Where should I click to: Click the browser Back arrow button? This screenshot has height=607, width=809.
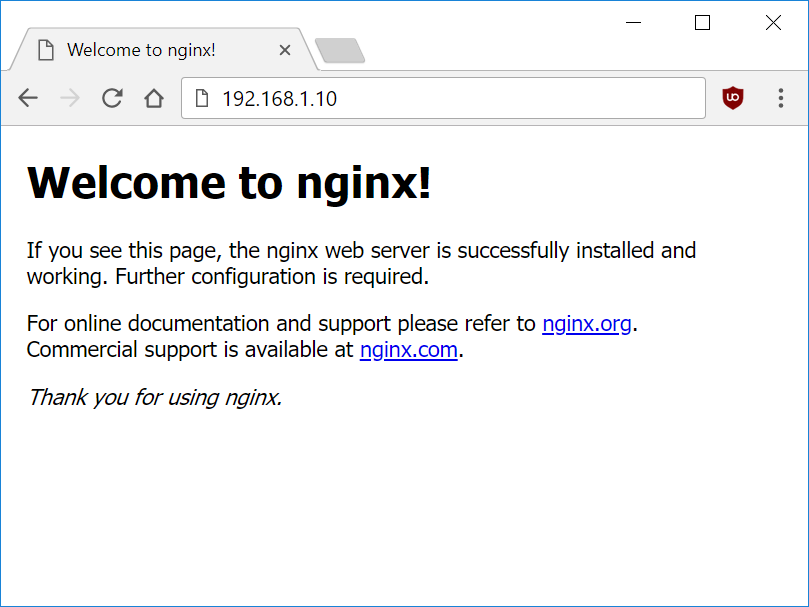click(x=28, y=98)
